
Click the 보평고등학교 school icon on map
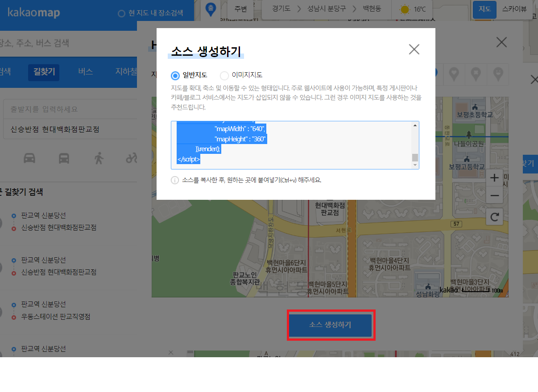click(x=467, y=159)
